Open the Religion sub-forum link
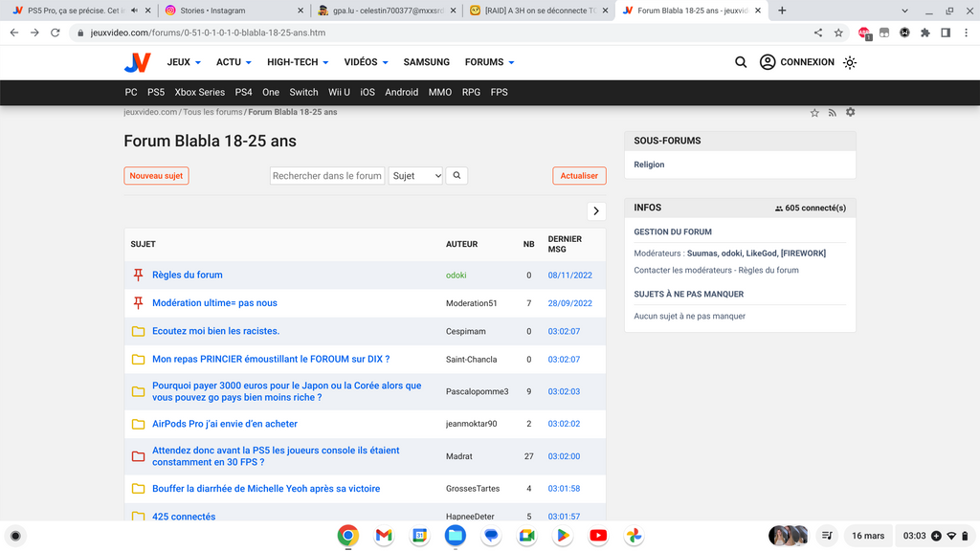 (x=649, y=165)
